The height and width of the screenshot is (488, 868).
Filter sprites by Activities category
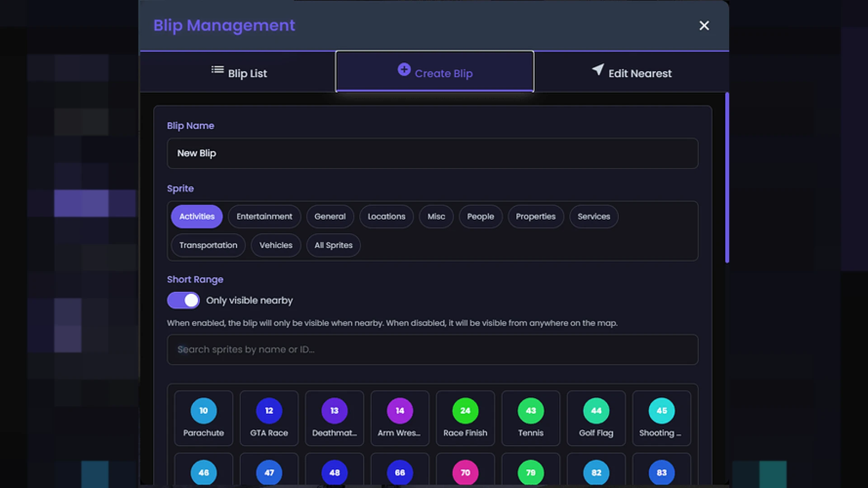(x=197, y=216)
